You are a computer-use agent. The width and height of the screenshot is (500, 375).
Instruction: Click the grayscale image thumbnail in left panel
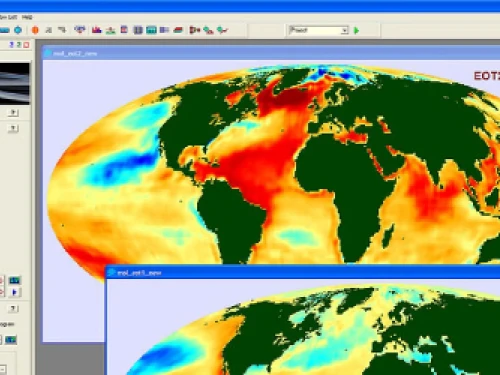pyautogui.click(x=15, y=83)
